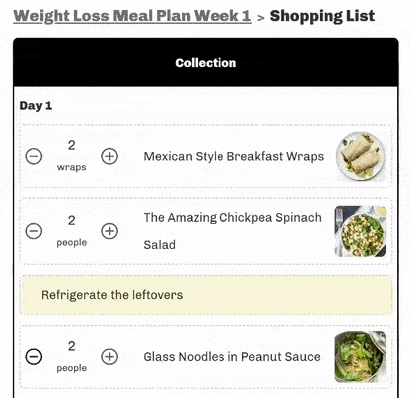Open The Amazing Chickpea Spinach Salad recipe

pyautogui.click(x=232, y=231)
